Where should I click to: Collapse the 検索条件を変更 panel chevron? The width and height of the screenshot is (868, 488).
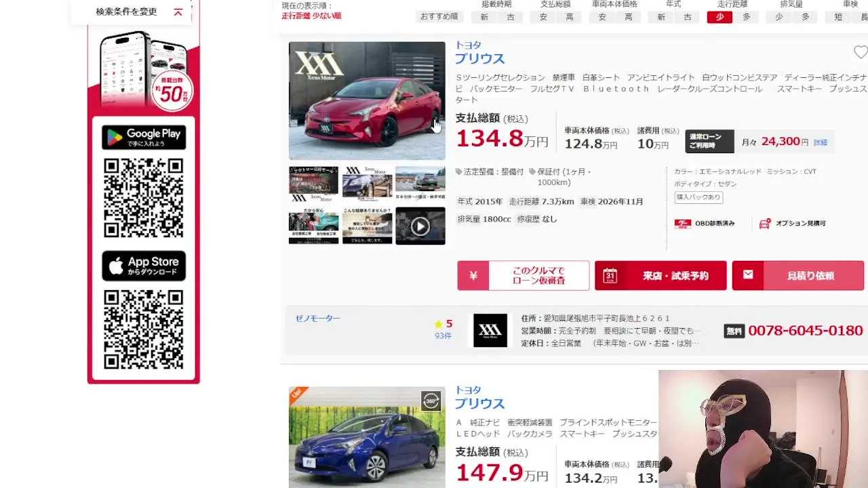[x=178, y=12]
